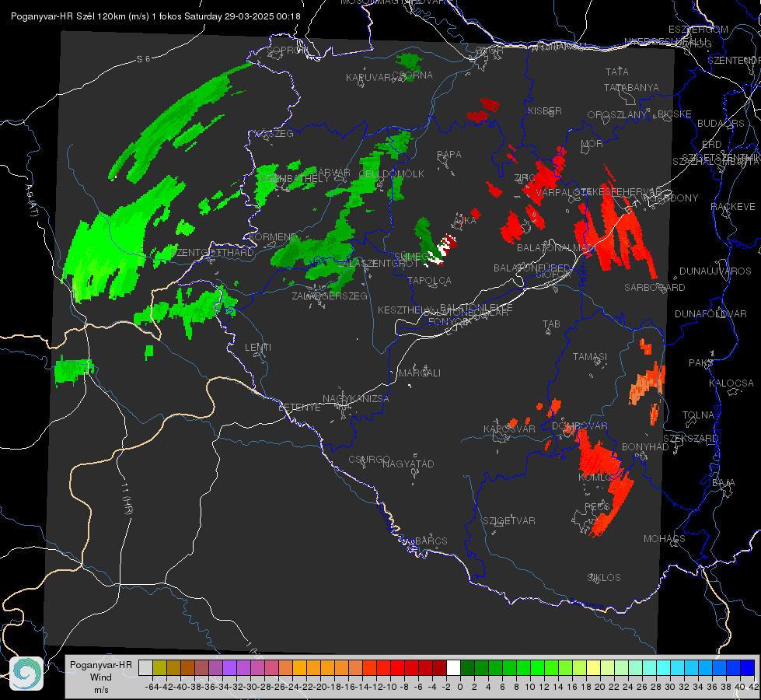Click the BALATONALMADI label
The height and width of the screenshot is (700, 761).
point(557,248)
